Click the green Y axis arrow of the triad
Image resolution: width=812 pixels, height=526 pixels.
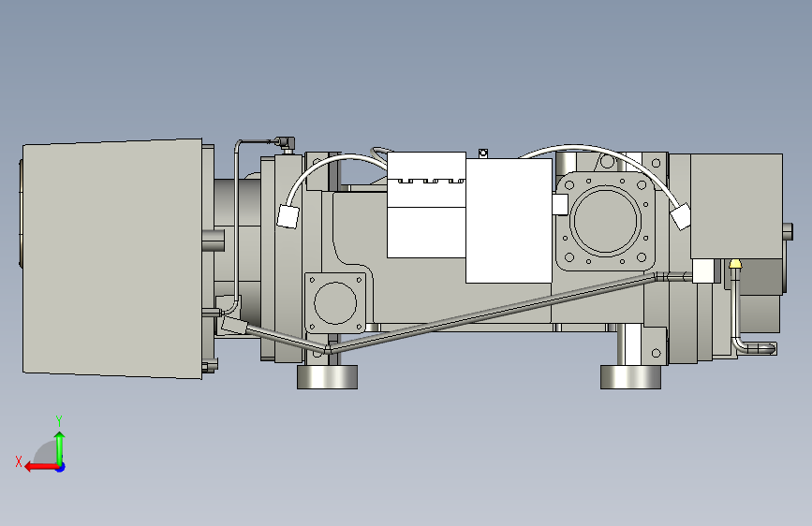point(60,447)
